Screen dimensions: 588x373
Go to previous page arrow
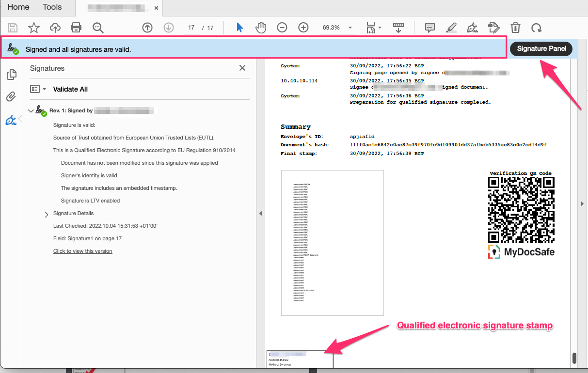pyautogui.click(x=147, y=28)
